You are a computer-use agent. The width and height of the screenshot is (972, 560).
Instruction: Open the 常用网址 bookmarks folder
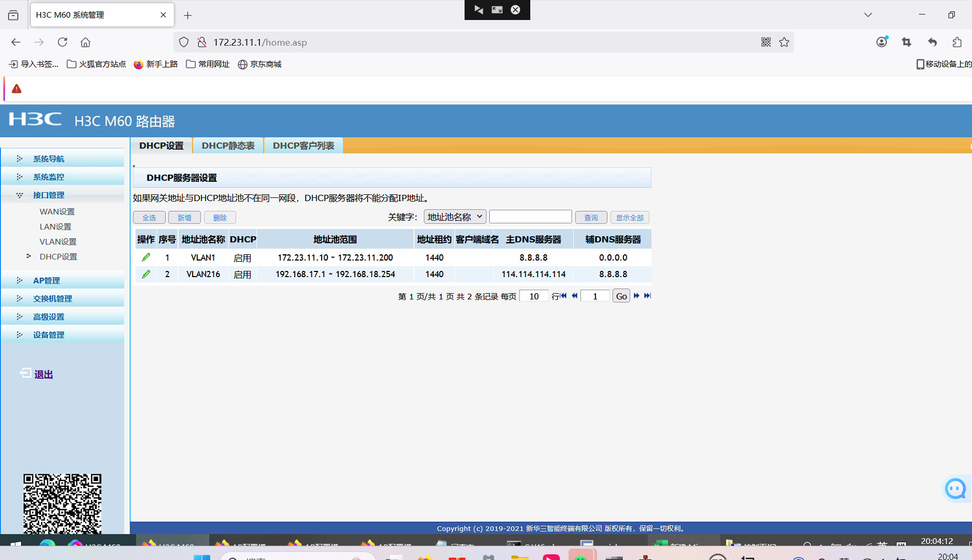pyautogui.click(x=208, y=64)
